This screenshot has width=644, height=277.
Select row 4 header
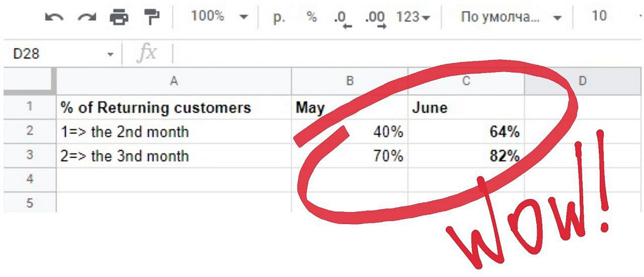point(30,179)
